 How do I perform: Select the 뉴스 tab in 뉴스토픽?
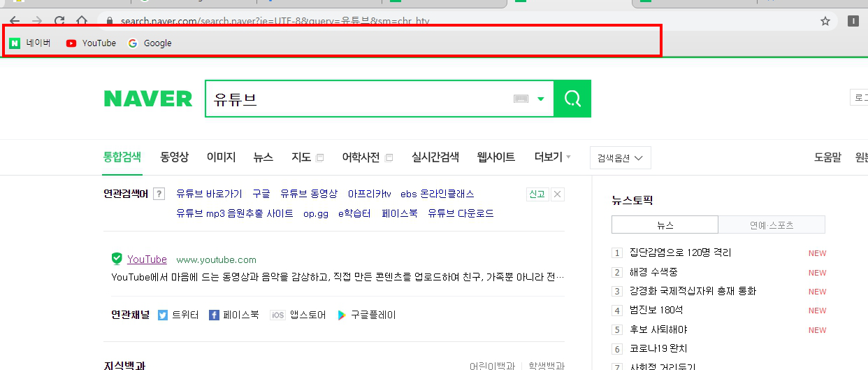pyautogui.click(x=665, y=225)
